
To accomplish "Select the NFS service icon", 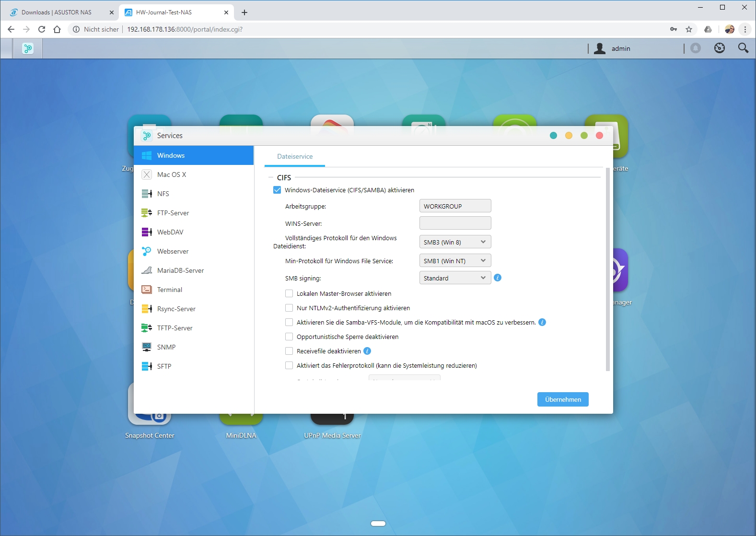I will [147, 194].
